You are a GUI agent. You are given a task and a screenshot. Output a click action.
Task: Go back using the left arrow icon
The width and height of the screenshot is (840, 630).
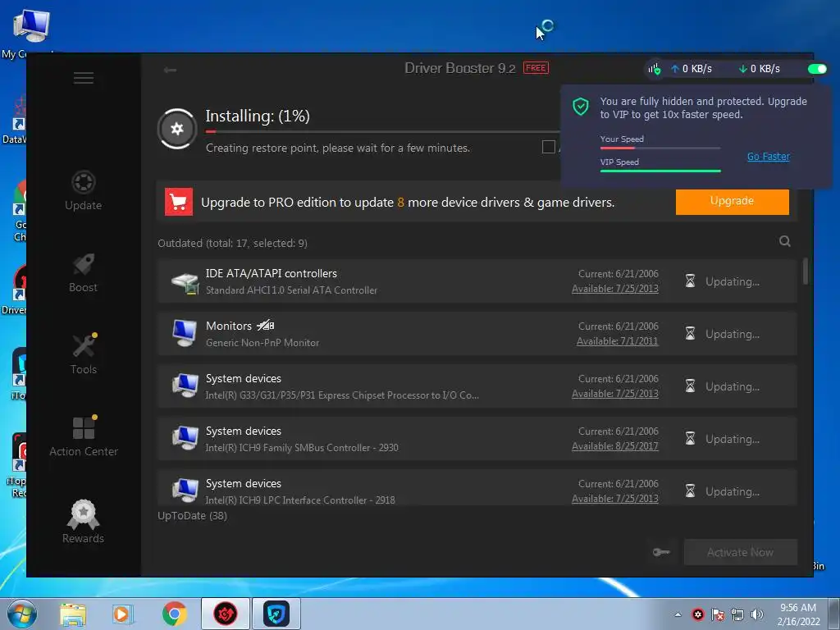(170, 70)
